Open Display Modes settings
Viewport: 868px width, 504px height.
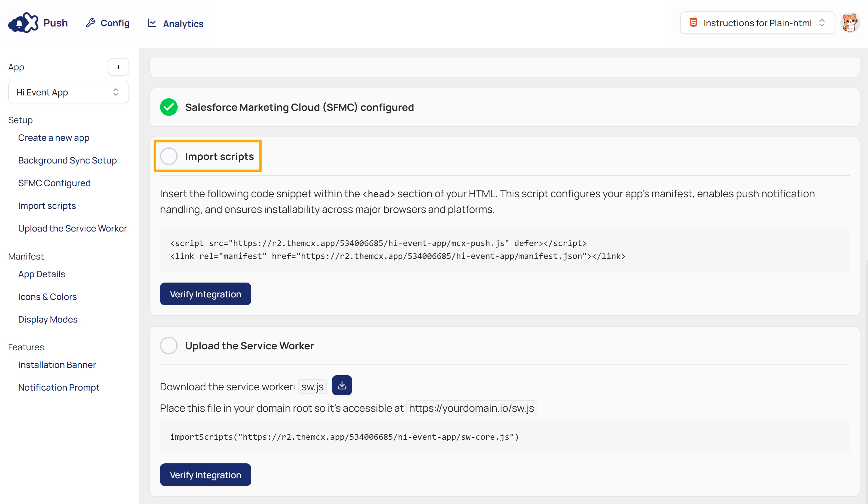tap(48, 319)
